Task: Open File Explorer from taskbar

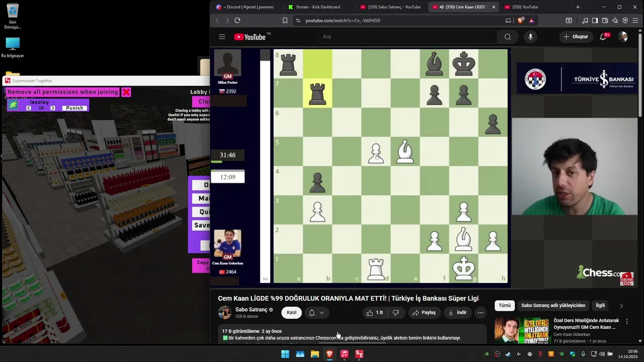Action: tap(315, 354)
